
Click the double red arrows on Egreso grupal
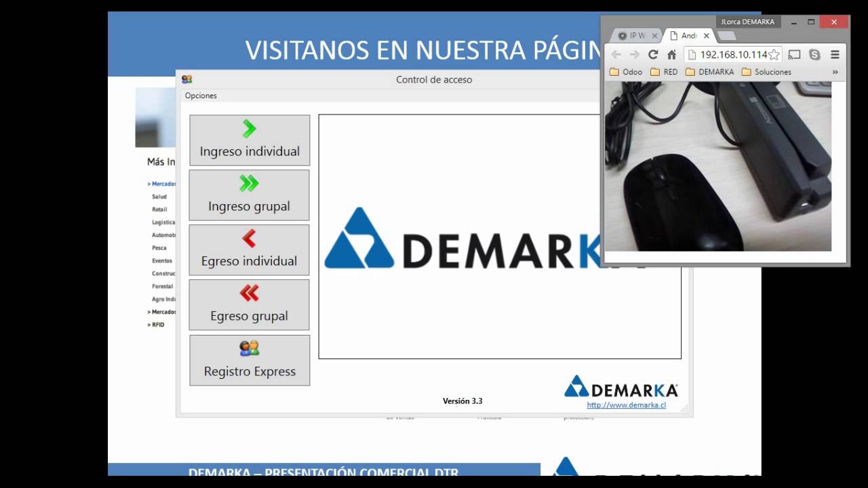tap(249, 293)
